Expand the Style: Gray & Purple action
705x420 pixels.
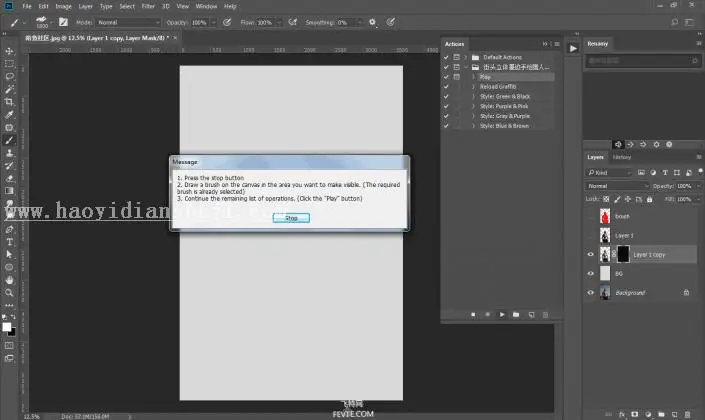[473, 116]
